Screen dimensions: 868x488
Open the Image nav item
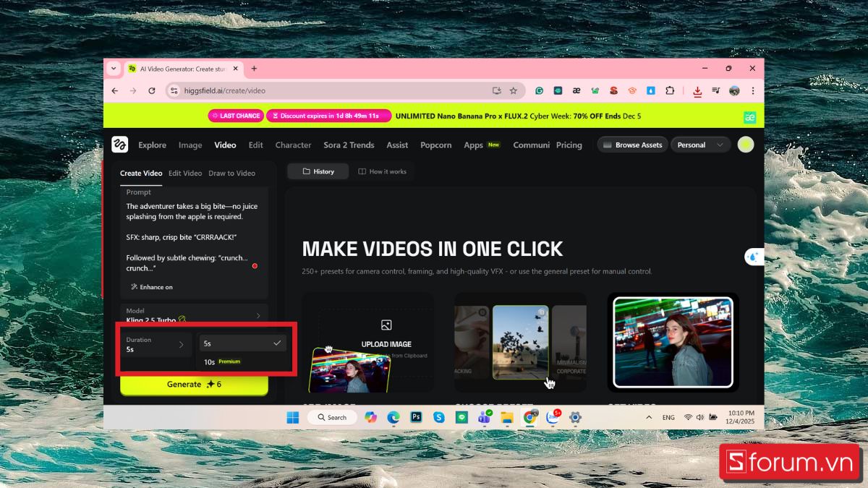[x=190, y=145]
